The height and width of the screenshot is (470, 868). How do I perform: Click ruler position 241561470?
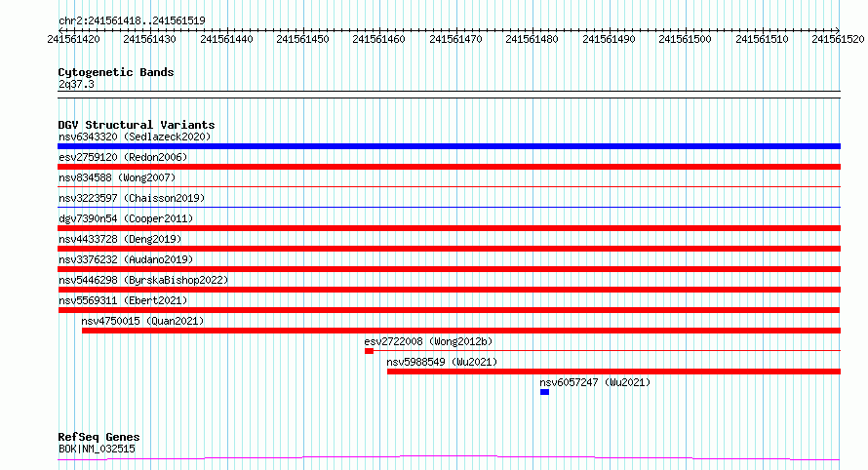455,39
